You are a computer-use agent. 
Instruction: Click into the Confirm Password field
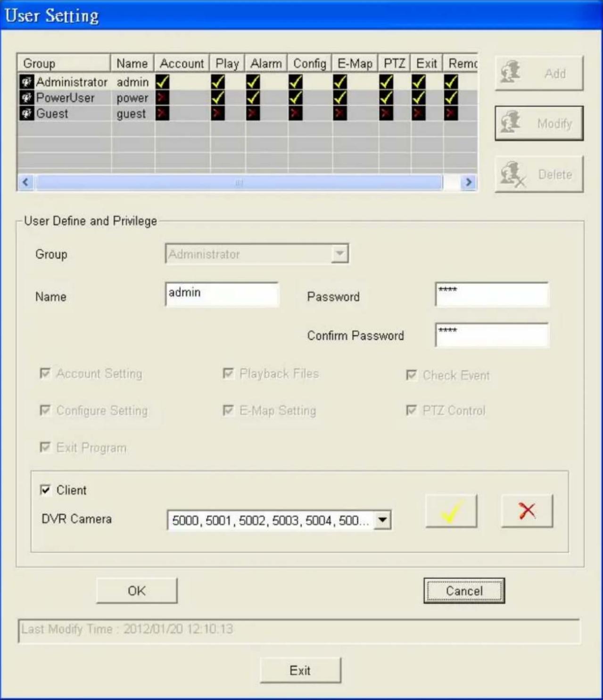point(492,335)
